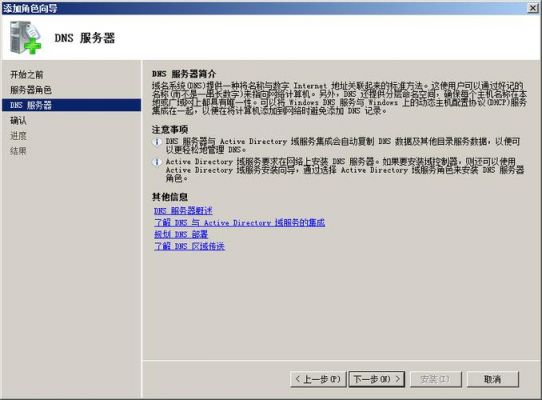Select the DNS 服务器 step in the sidebar
Image resolution: width=542 pixels, height=400 pixels.
coord(72,105)
